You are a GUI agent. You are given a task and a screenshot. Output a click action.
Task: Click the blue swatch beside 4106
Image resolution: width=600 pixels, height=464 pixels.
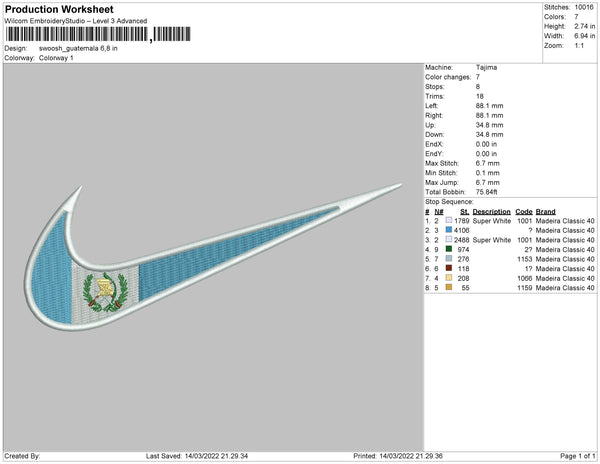(449, 230)
